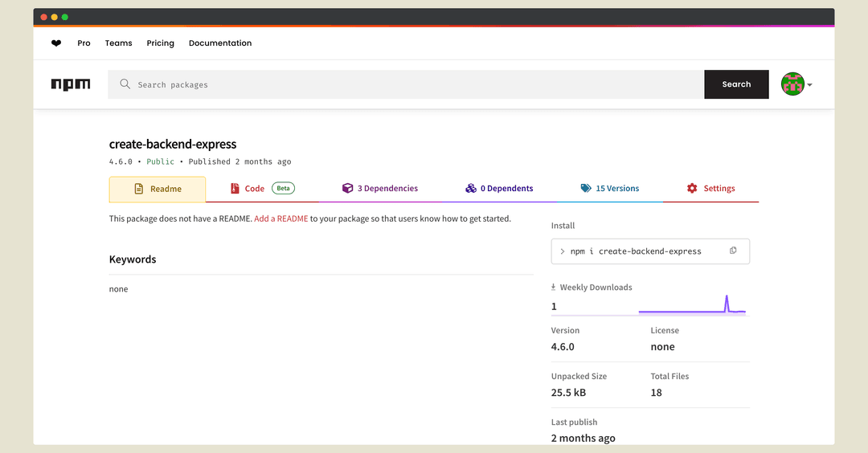Click the black heart icon
This screenshot has height=453, width=868.
[56, 43]
